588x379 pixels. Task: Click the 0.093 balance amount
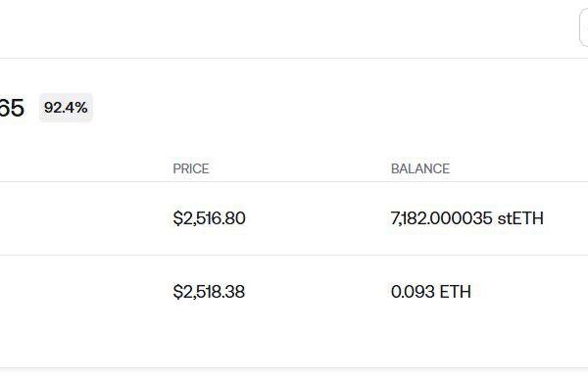(x=413, y=292)
